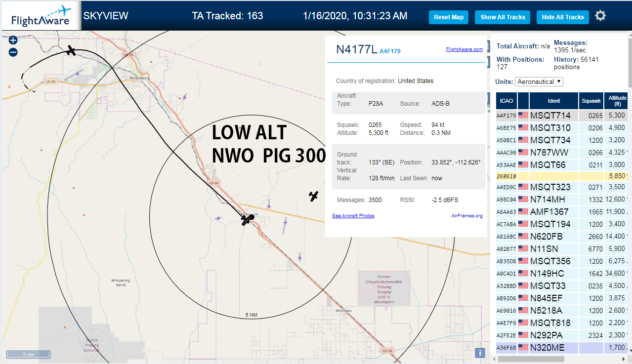Select the black aircraft icon near Wickenburg track start
Image resolution: width=632 pixels, height=364 pixels.
[x=72, y=50]
